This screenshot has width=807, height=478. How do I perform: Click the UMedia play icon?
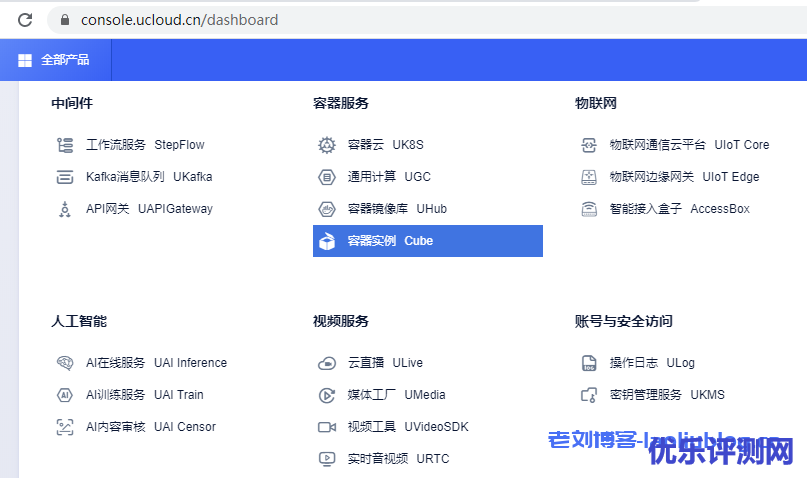327,395
